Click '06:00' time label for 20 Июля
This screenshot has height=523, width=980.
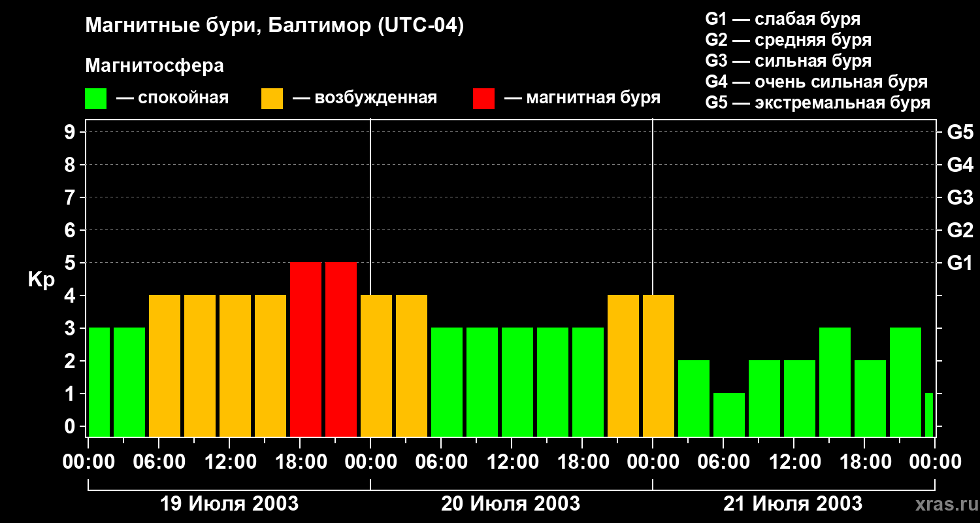(441, 462)
